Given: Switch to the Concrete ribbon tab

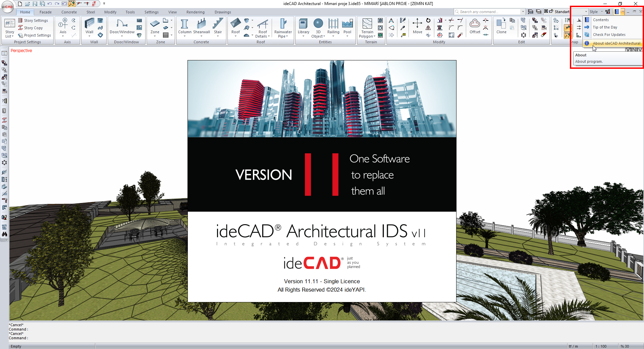Looking at the screenshot, I should tap(69, 12).
